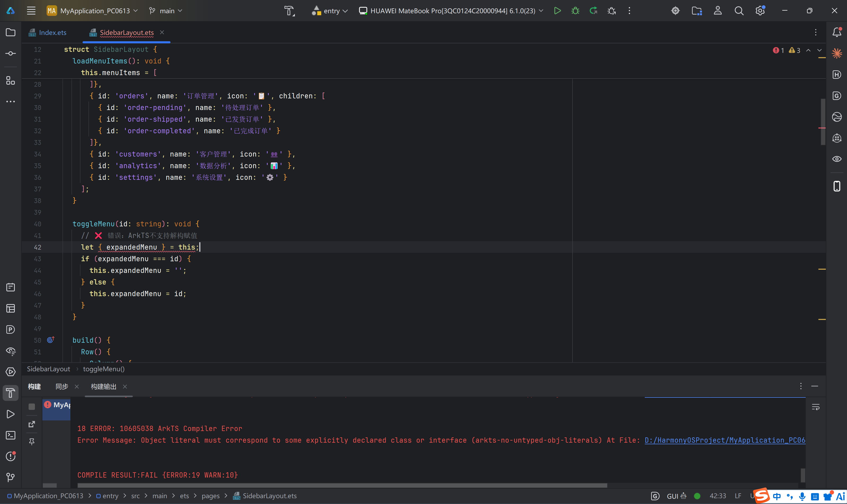Click the override gutter icon at line 50
The image size is (847, 504).
(x=51, y=340)
